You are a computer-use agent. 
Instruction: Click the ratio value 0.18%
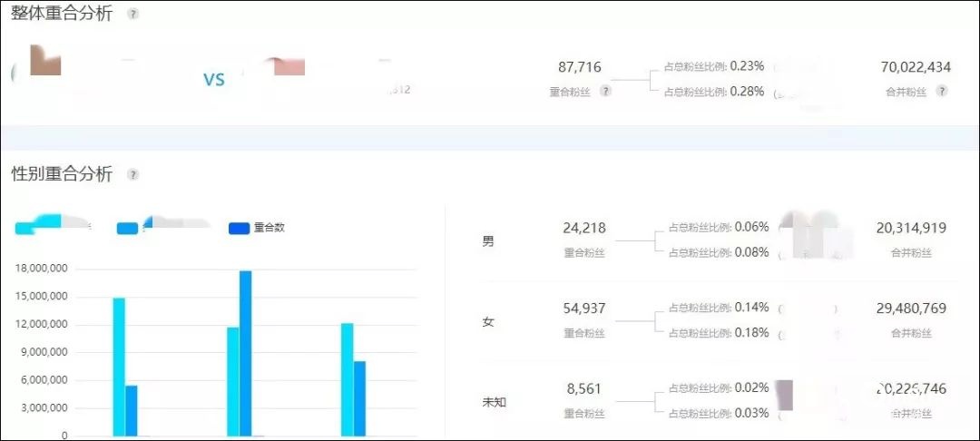pyautogui.click(x=752, y=333)
